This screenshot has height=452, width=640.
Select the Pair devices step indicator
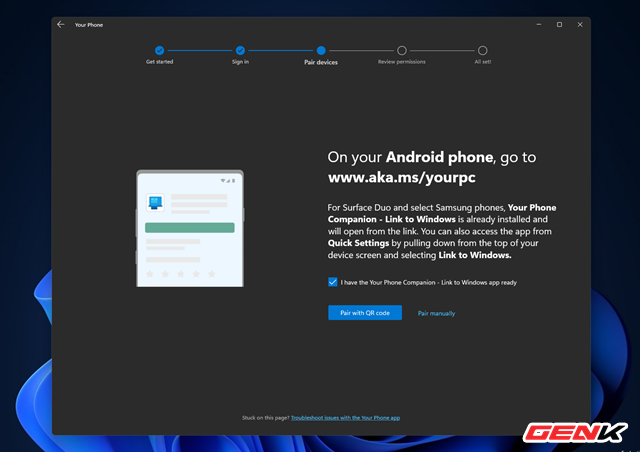pos(321,50)
